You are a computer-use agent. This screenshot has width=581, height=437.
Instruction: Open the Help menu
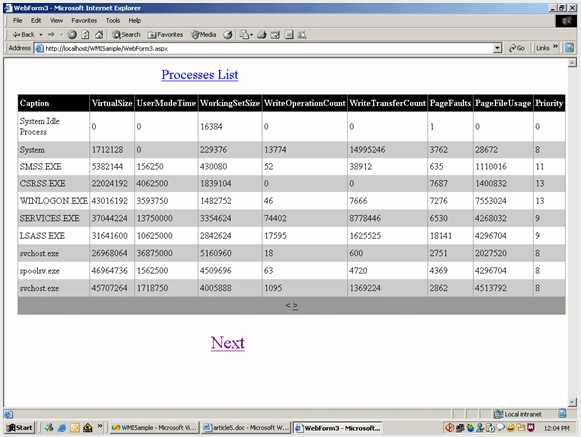pyautogui.click(x=135, y=21)
